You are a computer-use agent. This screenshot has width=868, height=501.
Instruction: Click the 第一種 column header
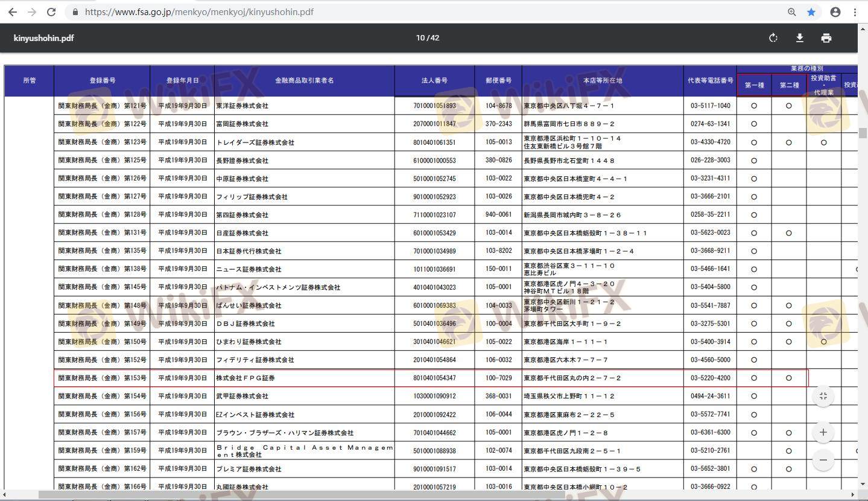pyautogui.click(x=754, y=85)
